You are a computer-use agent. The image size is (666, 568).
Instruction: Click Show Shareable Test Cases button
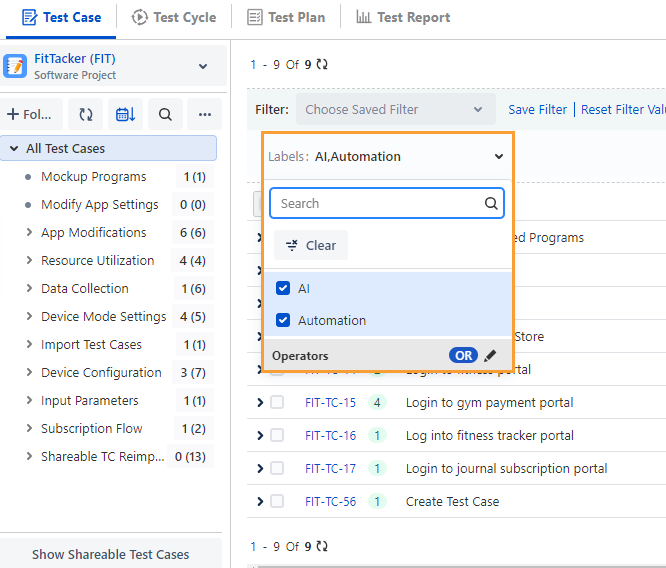coord(111,554)
